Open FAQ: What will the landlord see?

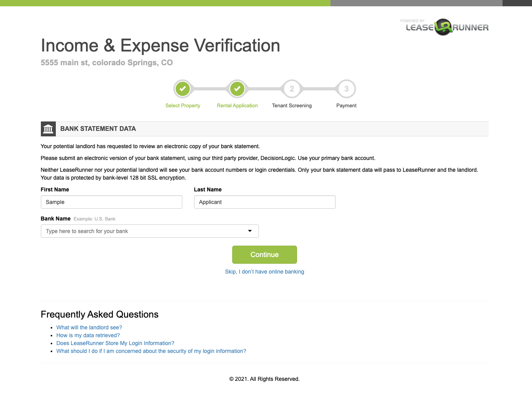(x=89, y=327)
